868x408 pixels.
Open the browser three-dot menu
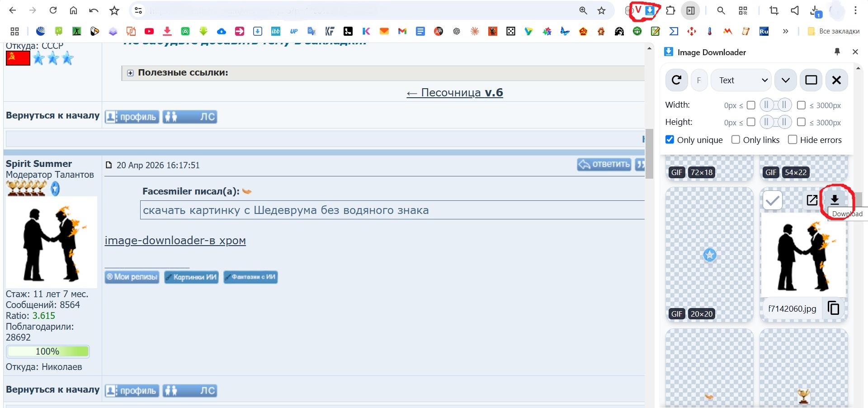855,10
